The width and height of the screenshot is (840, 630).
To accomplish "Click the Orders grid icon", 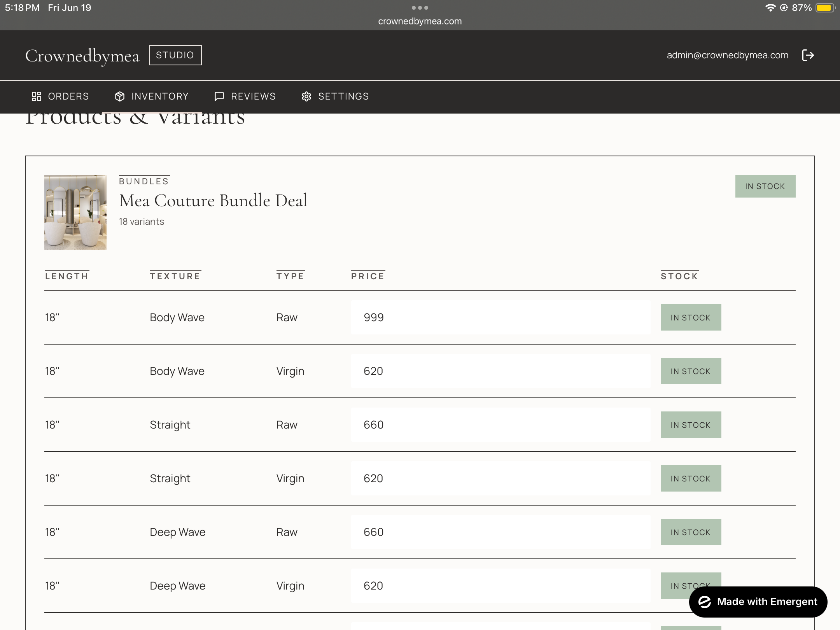I will pyautogui.click(x=37, y=96).
